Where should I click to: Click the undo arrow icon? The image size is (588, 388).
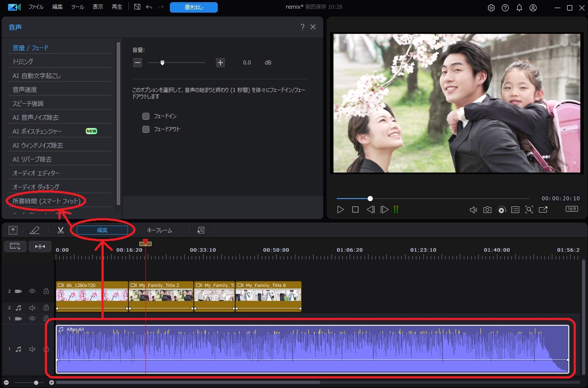click(x=149, y=7)
